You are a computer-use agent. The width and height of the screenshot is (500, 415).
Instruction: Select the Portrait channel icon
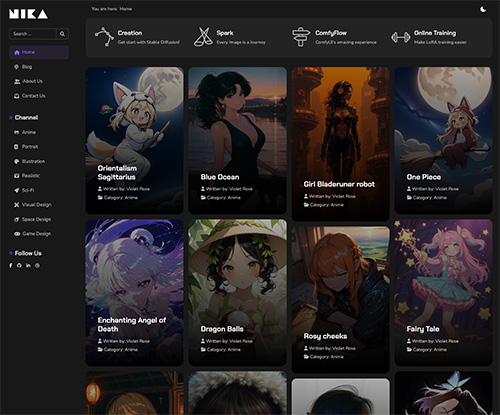point(16,147)
